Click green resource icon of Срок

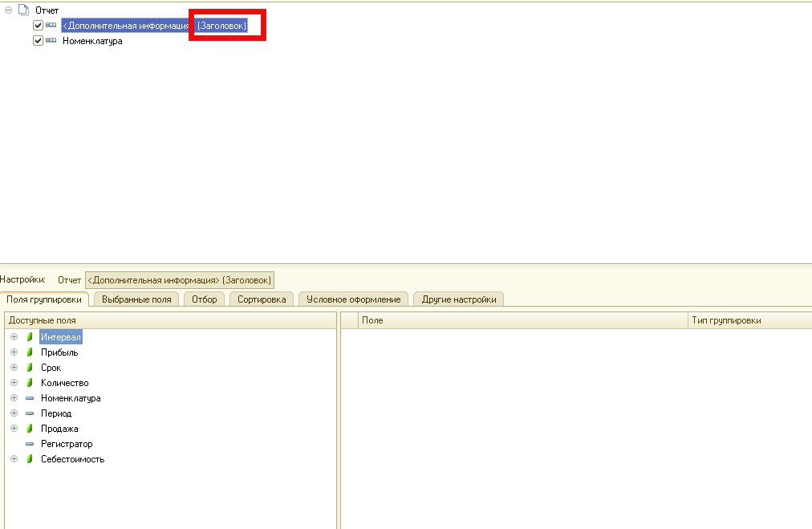pyautogui.click(x=30, y=368)
